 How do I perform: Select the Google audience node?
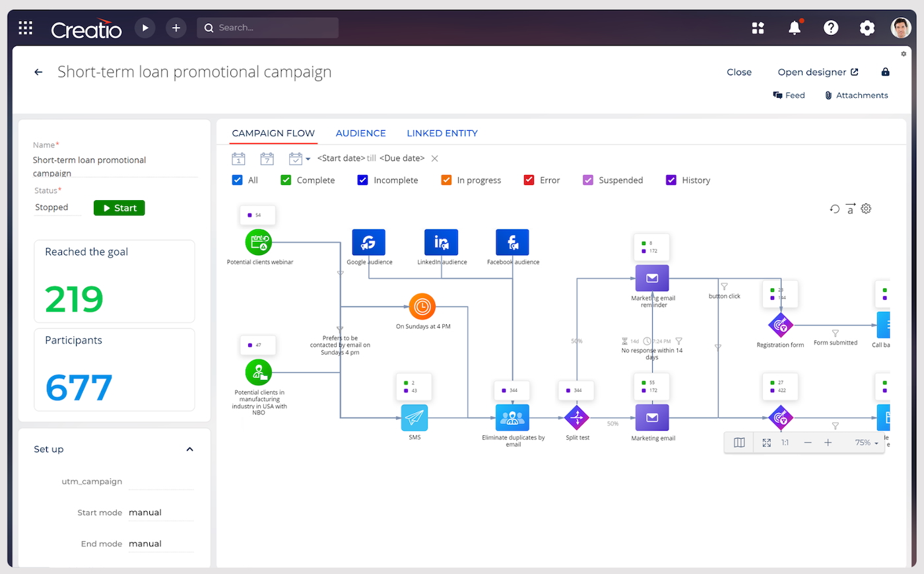click(x=368, y=242)
